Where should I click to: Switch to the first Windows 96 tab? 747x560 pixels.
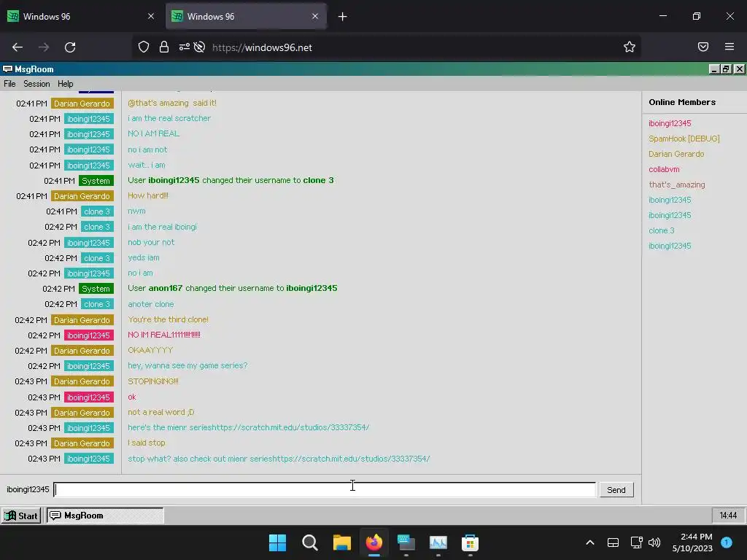pos(81,16)
